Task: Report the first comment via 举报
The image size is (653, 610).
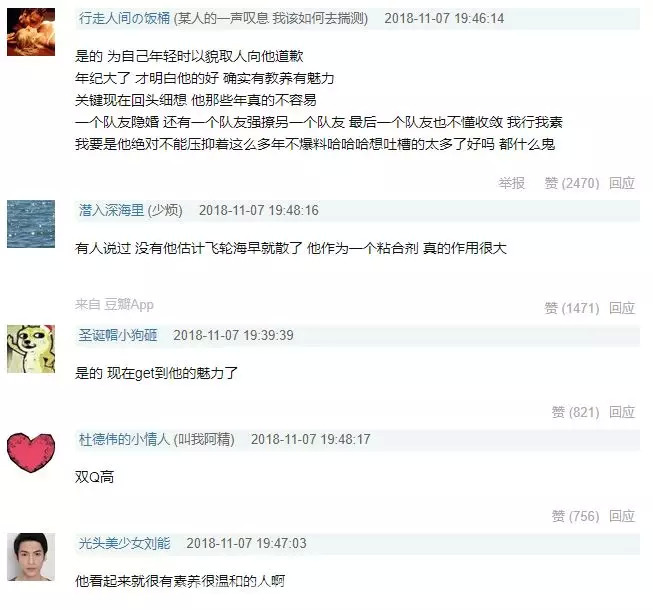Action: (x=511, y=183)
